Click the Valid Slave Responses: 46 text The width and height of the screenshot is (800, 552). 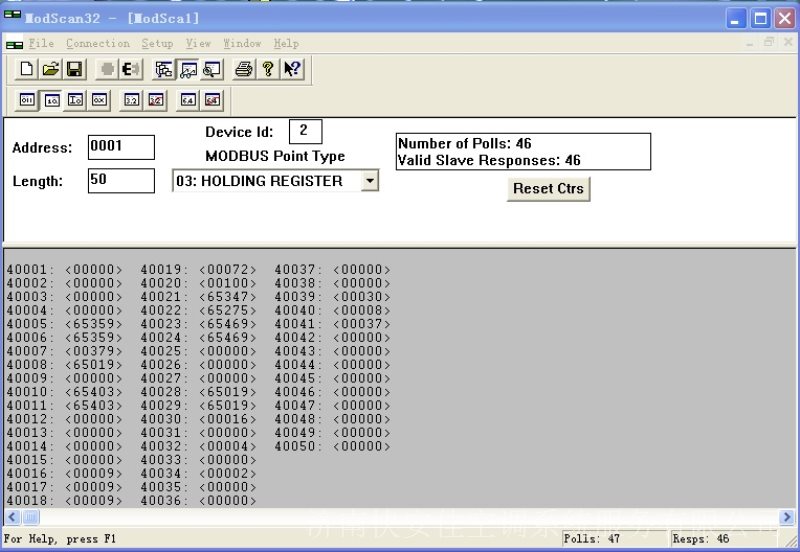click(x=489, y=160)
